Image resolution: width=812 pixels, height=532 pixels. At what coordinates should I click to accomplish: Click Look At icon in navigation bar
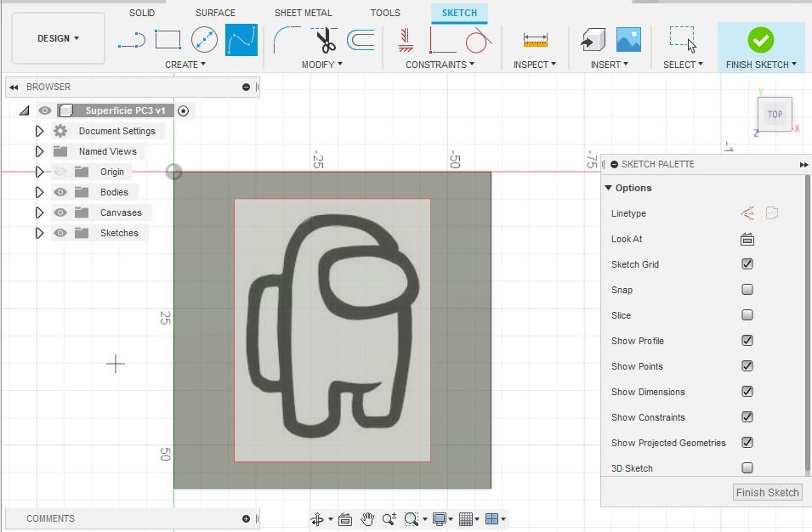tap(345, 518)
